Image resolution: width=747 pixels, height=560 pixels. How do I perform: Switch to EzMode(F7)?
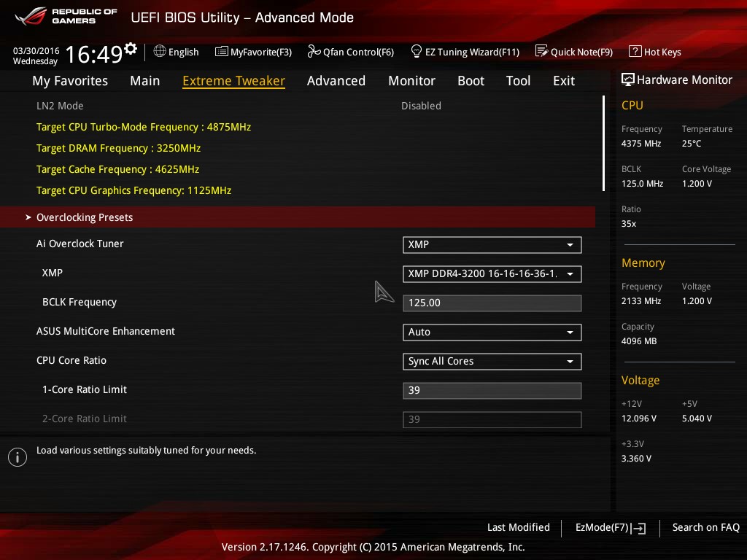[611, 528]
